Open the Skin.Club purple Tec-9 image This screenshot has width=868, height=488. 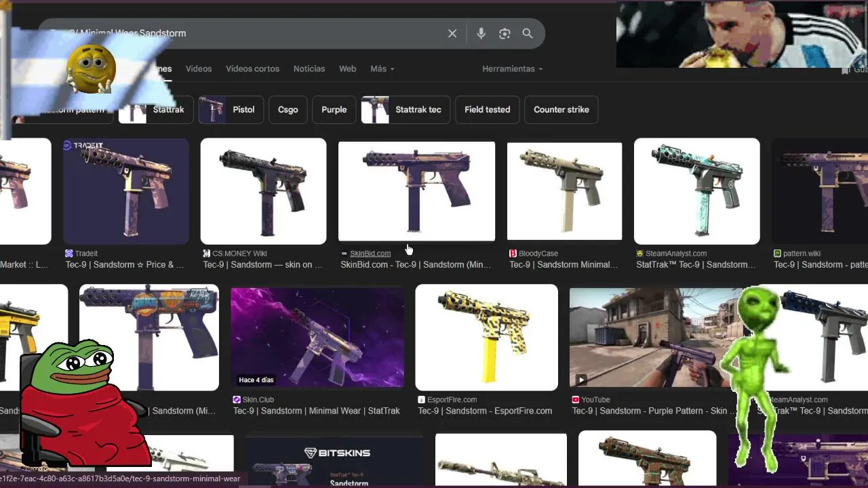pos(317,338)
